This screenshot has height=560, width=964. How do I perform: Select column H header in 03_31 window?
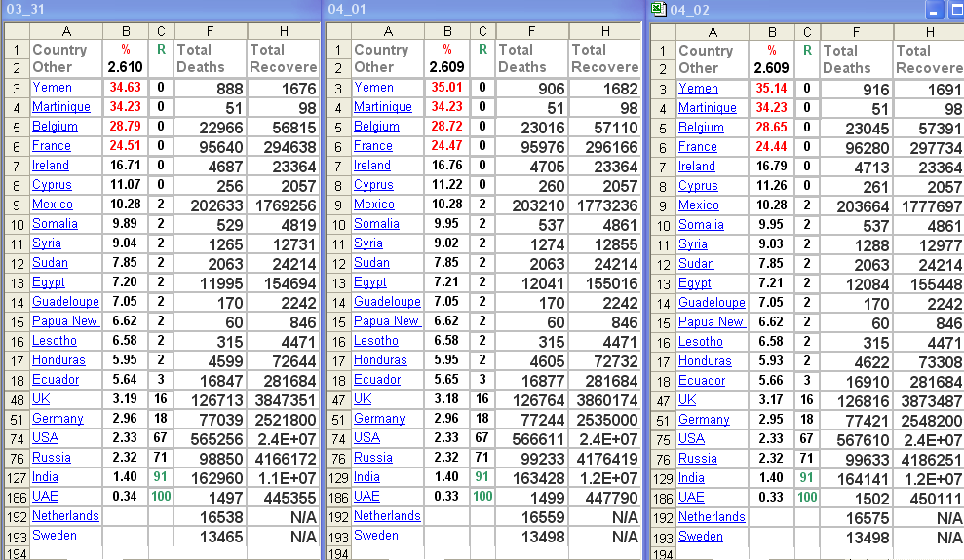click(284, 31)
